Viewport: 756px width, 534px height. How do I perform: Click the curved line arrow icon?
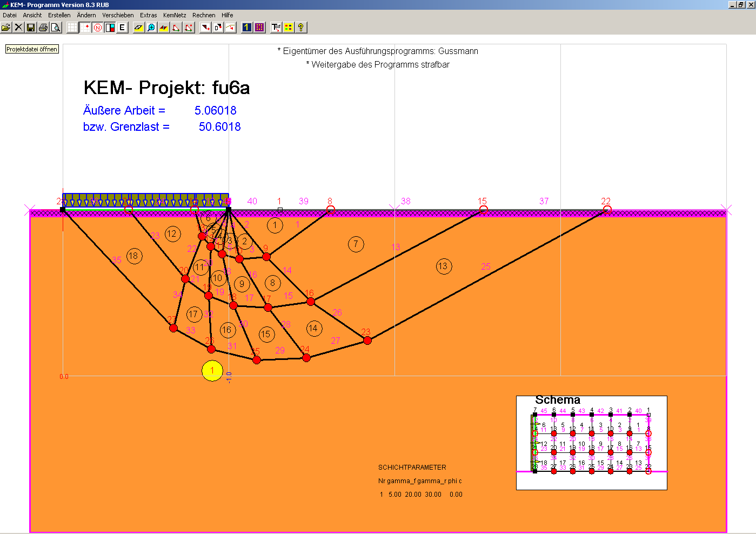230,27
